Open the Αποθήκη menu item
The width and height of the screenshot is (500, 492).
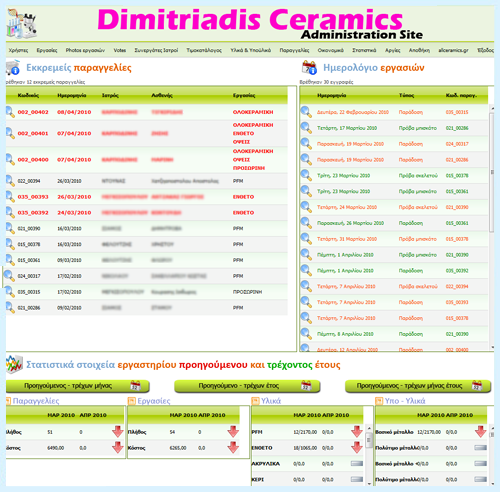[x=419, y=50]
